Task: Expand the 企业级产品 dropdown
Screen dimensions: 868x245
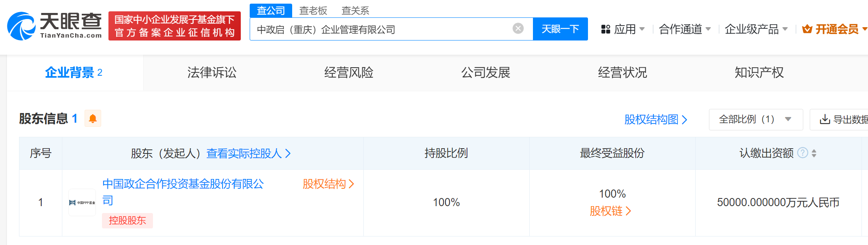Action: point(756,29)
